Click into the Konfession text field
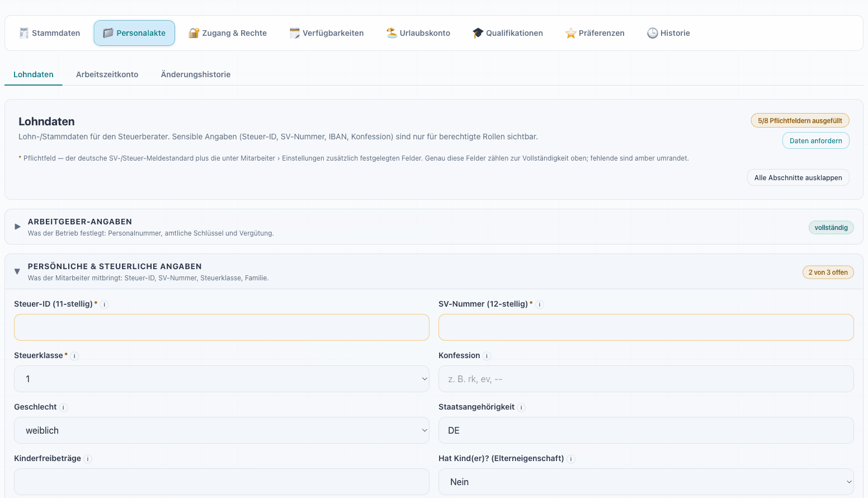The height and width of the screenshot is (498, 868). tap(646, 379)
